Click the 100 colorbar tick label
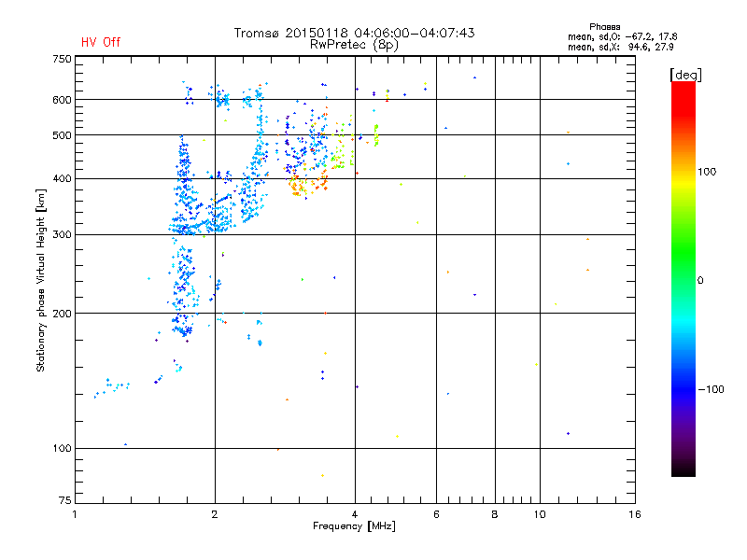This screenshot has width=747, height=560. pyautogui.click(x=707, y=172)
